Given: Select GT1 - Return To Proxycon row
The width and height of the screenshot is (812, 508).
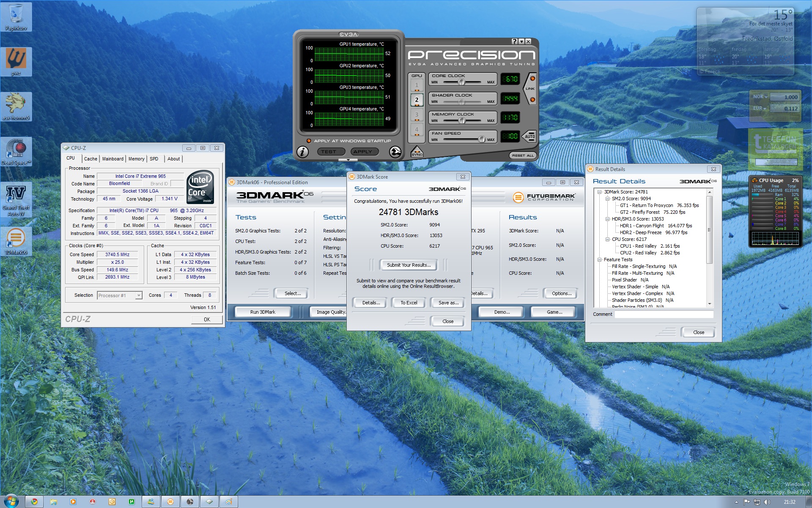Looking at the screenshot, I should click(x=659, y=205).
